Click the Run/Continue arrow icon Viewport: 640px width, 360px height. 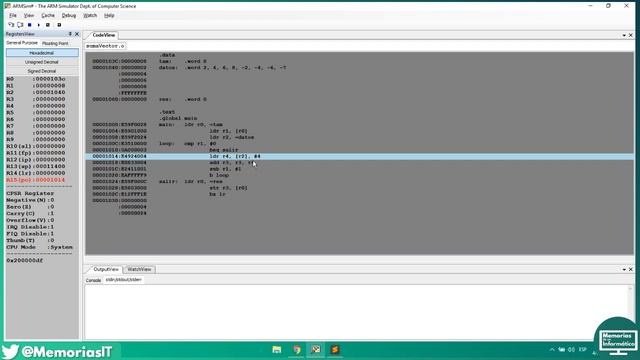(x=39, y=25)
